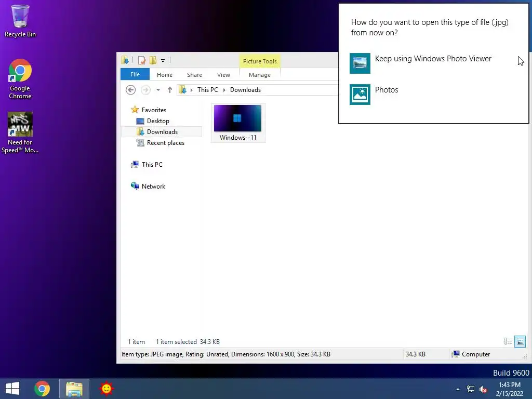532x399 pixels.
Task: Expand chevron before This PC in address bar
Action: coord(192,90)
